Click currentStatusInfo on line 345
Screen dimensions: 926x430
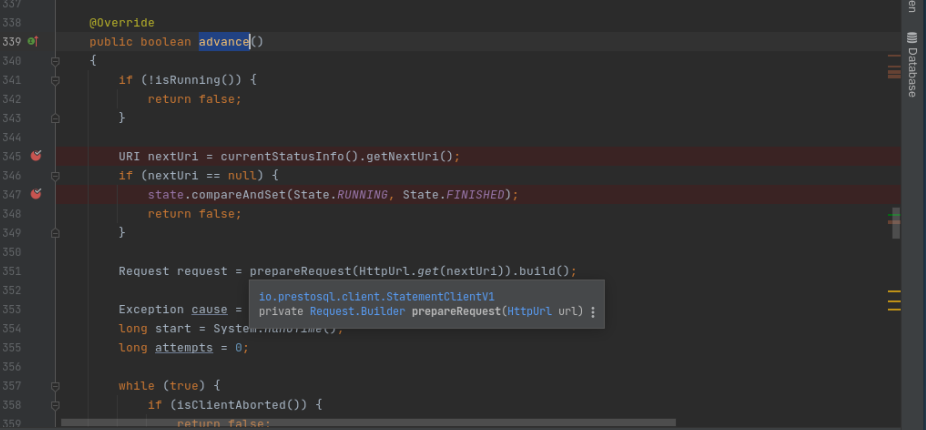(x=282, y=156)
